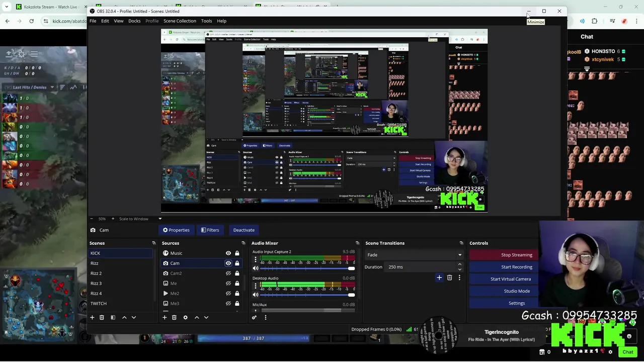This screenshot has height=362, width=644.
Task: Reload the page in the browser window
Action: click(x=31, y=21)
